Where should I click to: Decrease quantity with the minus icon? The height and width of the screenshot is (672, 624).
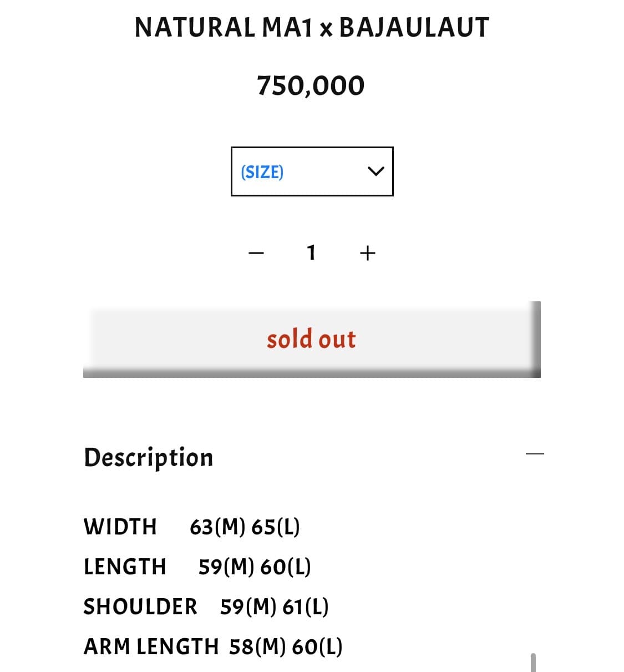pyautogui.click(x=256, y=254)
